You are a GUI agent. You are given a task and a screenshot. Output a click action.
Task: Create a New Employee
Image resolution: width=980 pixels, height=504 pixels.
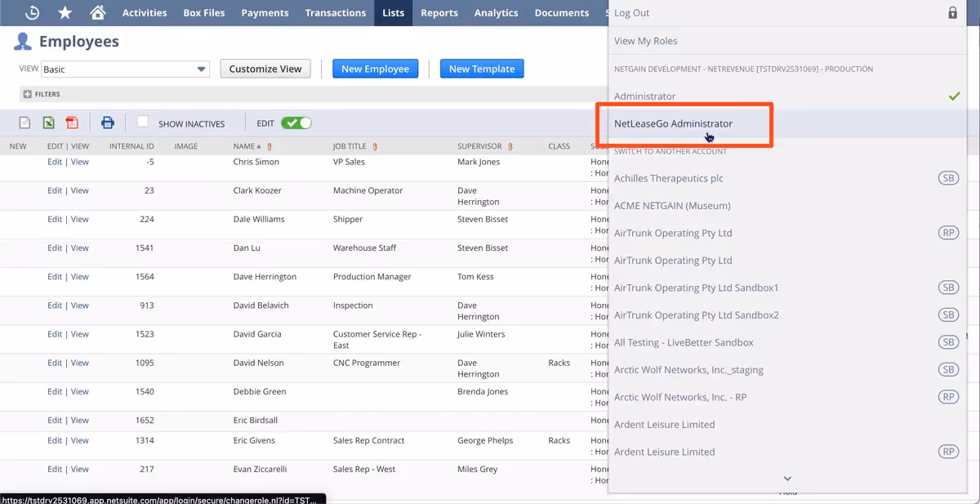[375, 69]
